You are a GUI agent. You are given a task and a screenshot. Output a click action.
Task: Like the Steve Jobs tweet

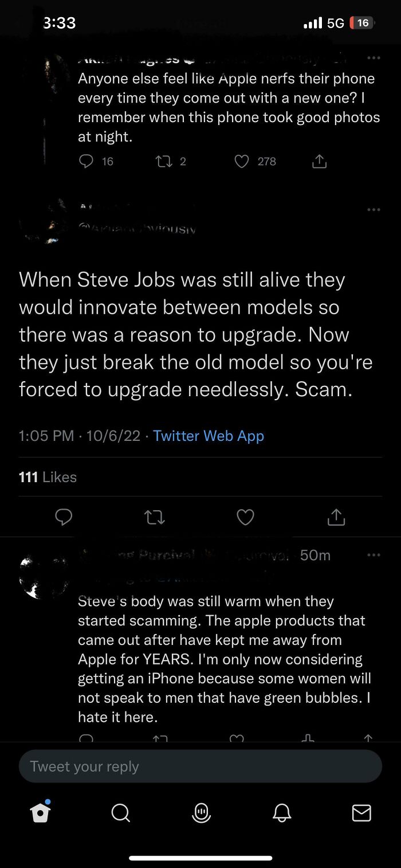point(245,517)
